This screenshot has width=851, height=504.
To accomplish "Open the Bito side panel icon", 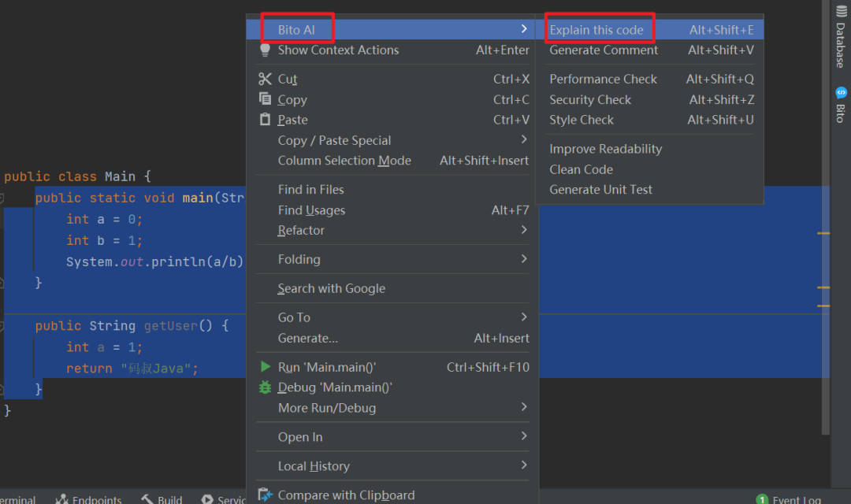I will (x=842, y=92).
